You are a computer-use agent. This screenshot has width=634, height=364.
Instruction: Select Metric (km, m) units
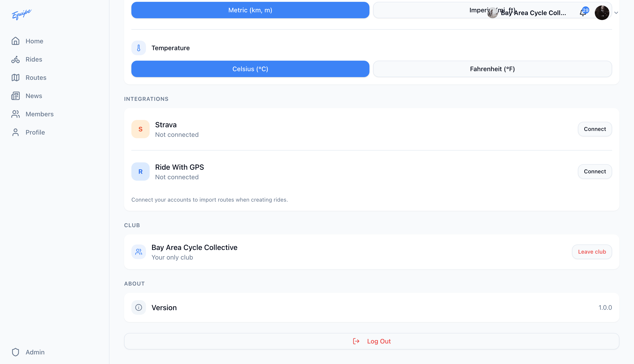pos(250,10)
